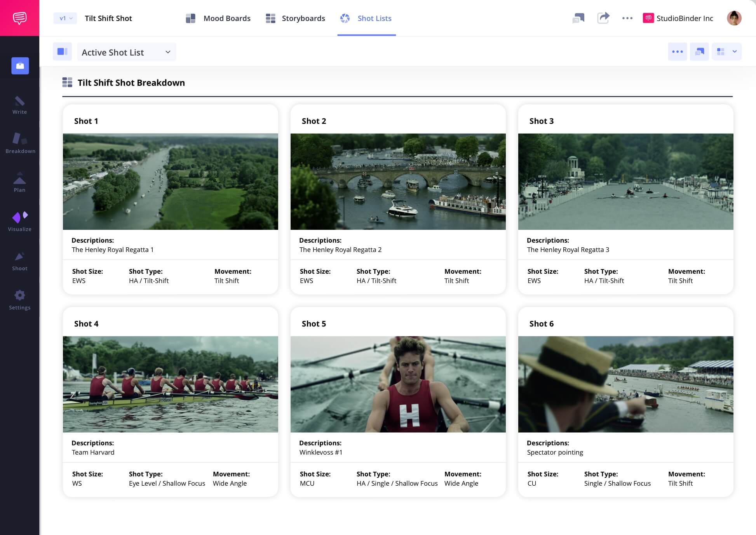The image size is (756, 535).
Task: Select the Shot 5 Winklevoss thumbnail
Action: click(398, 384)
